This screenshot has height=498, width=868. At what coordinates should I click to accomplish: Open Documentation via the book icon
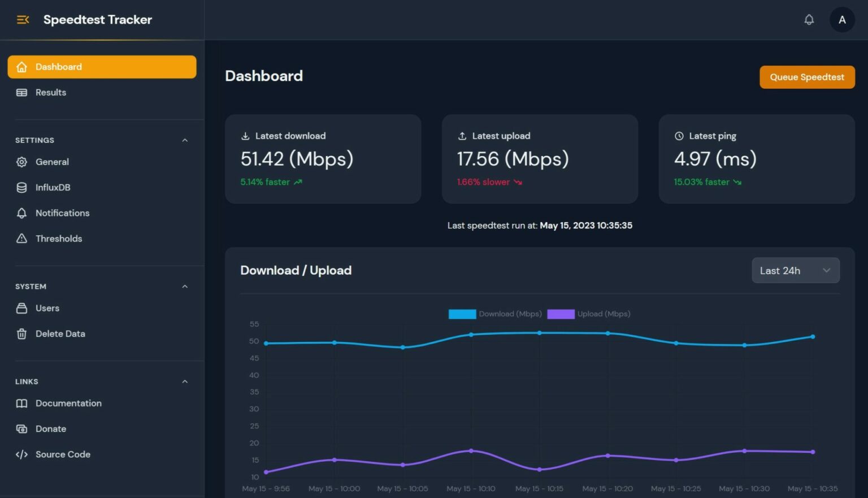click(21, 403)
